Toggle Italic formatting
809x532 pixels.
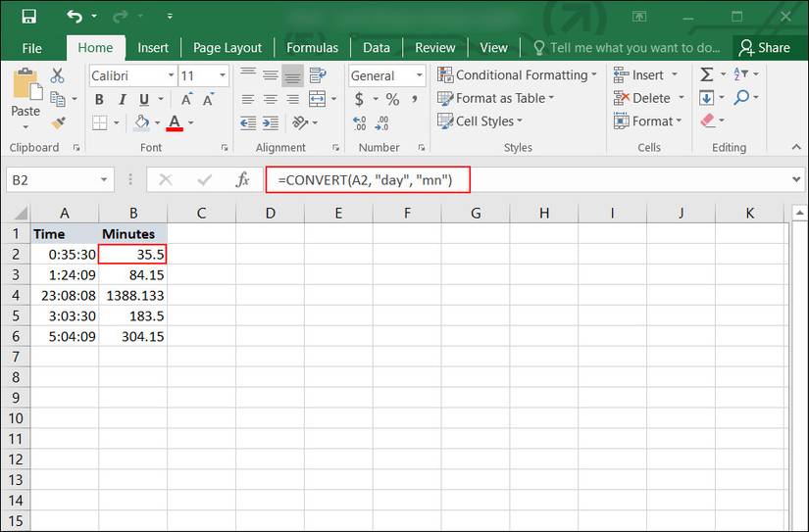[121, 99]
